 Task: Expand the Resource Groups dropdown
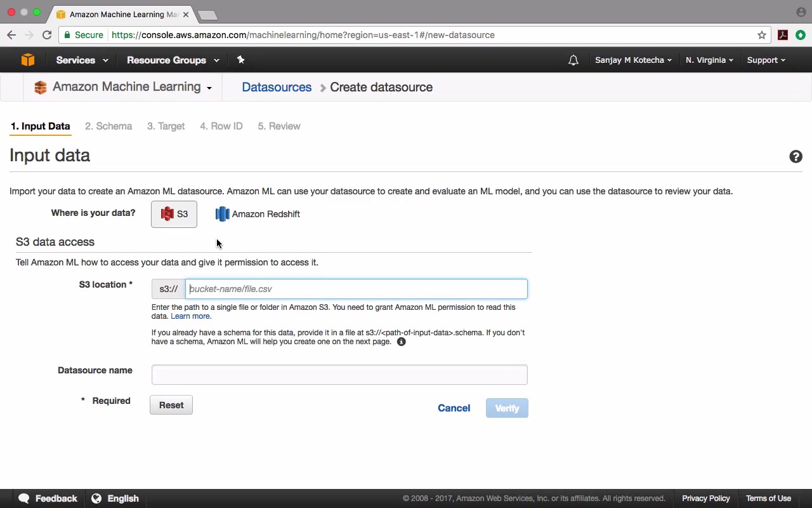[173, 60]
